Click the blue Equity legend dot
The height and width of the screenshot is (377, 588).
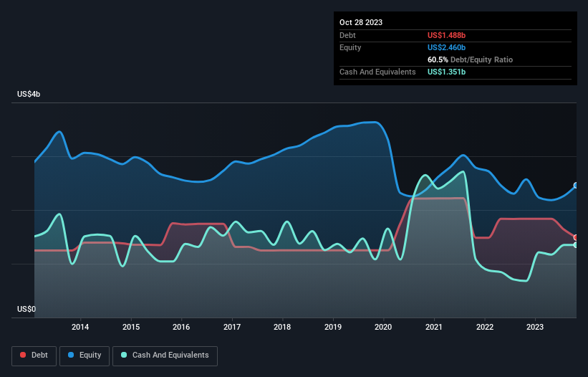point(71,355)
